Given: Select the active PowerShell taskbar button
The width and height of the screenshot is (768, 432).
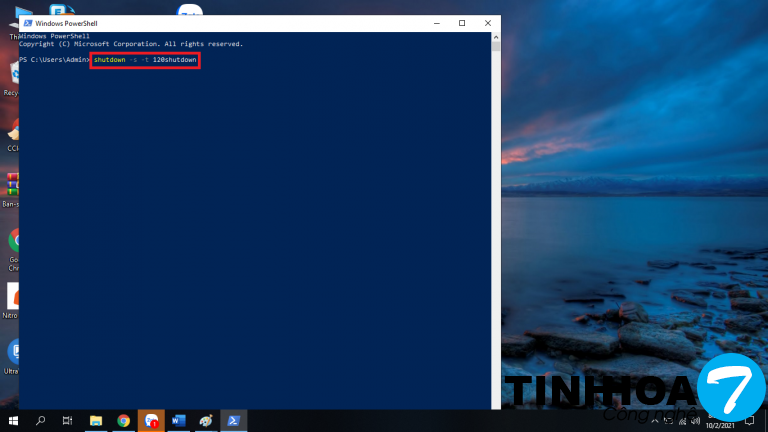Looking at the screenshot, I should [x=233, y=421].
